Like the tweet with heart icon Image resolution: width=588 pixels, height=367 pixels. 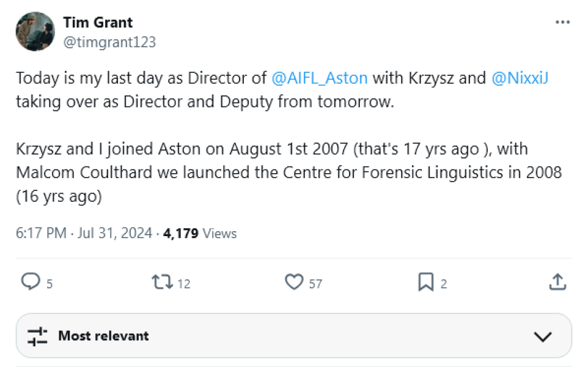[295, 282]
